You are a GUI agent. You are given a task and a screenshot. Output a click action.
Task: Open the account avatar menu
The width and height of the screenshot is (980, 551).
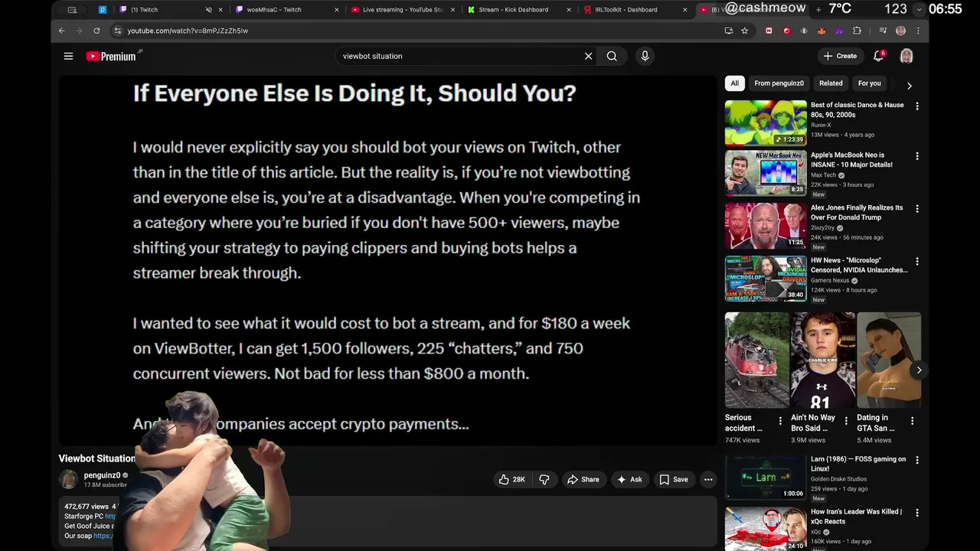[906, 56]
